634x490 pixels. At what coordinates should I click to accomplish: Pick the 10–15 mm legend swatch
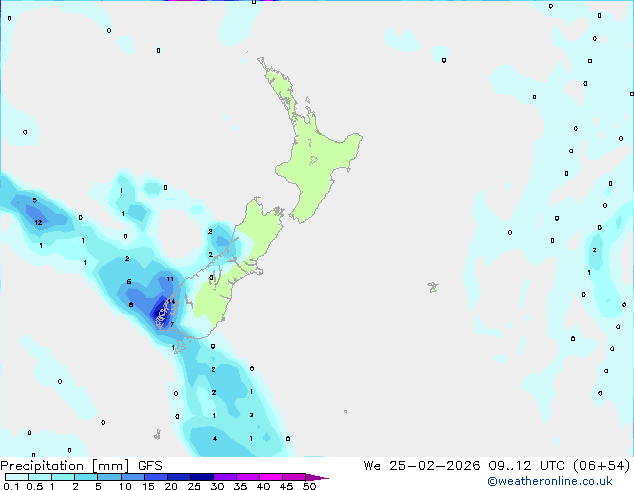[132, 477]
